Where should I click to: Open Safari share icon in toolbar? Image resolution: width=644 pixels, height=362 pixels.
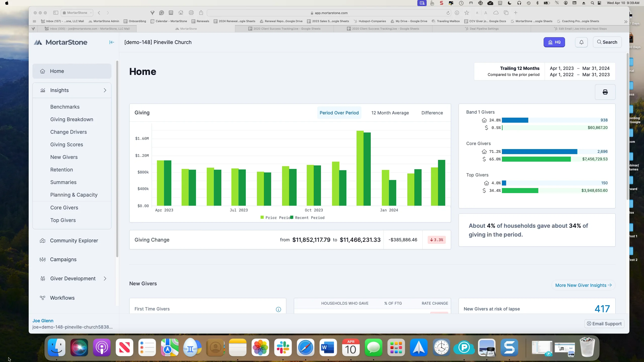pyautogui.click(x=201, y=13)
